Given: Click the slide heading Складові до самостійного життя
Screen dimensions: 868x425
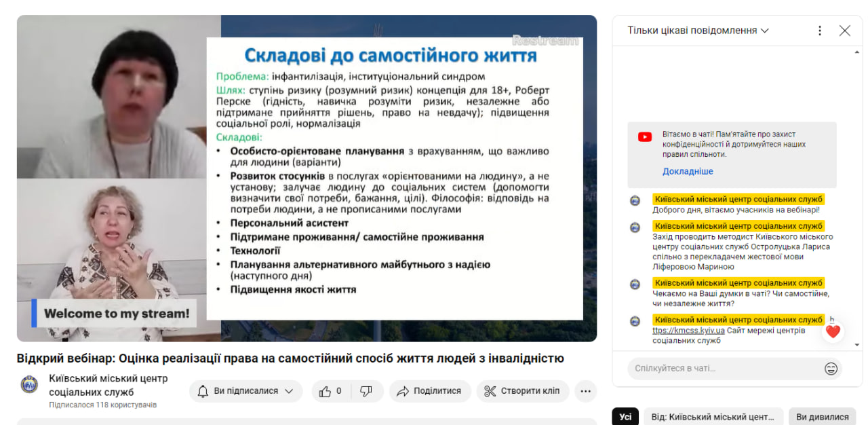Looking at the screenshot, I should 391,56.
